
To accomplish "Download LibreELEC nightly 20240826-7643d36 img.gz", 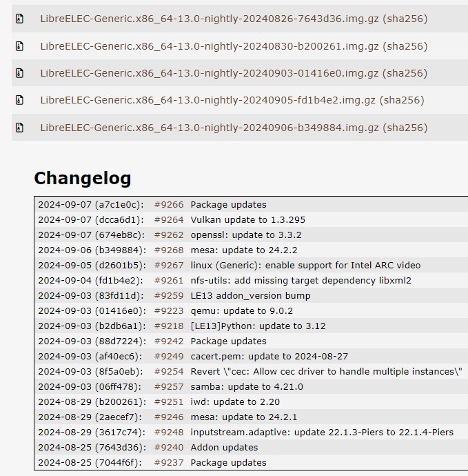I will coord(209,19).
